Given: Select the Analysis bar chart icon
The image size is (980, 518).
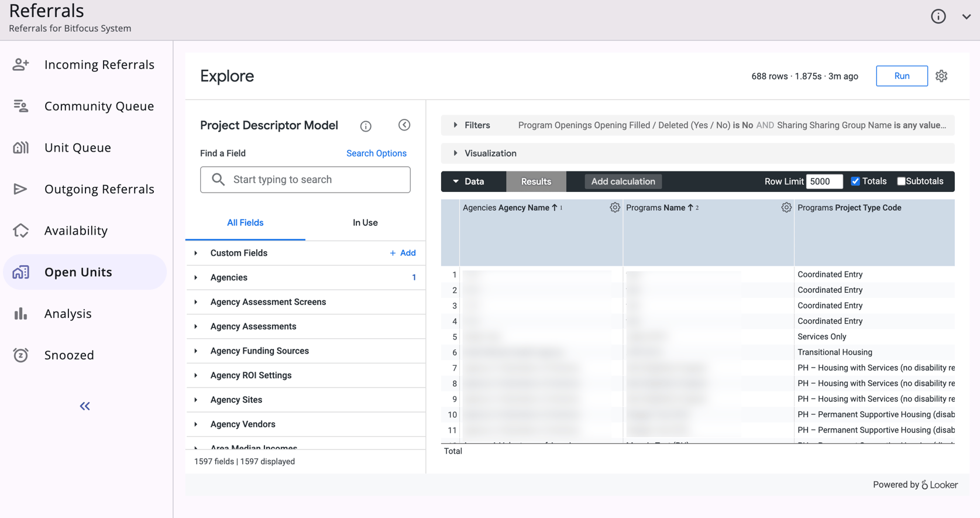Looking at the screenshot, I should (21, 314).
